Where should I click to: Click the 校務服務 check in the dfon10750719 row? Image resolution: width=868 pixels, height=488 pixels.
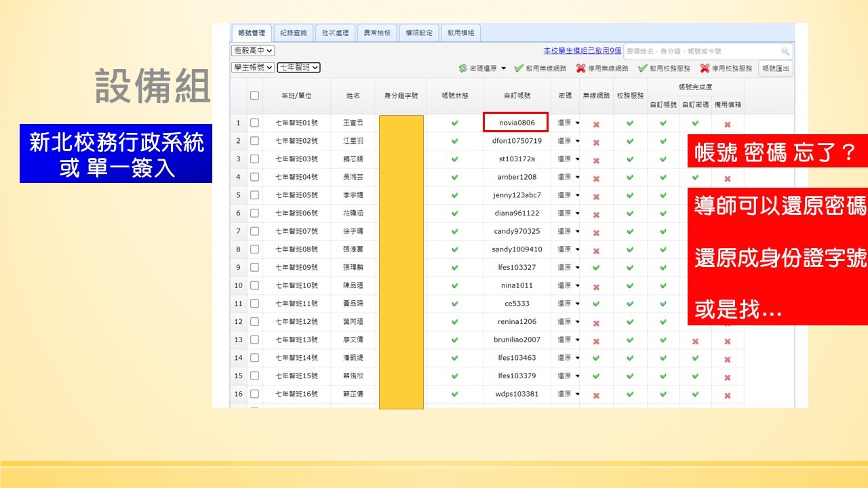point(630,141)
